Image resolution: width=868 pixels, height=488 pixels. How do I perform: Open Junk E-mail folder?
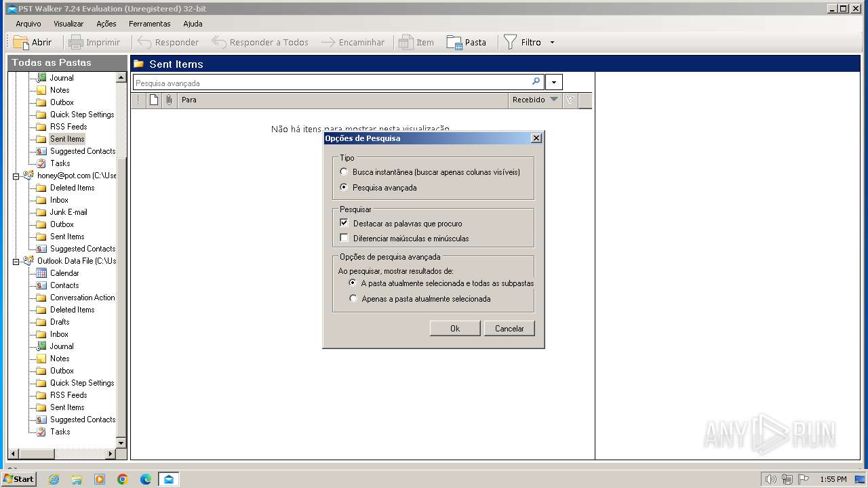click(x=68, y=212)
